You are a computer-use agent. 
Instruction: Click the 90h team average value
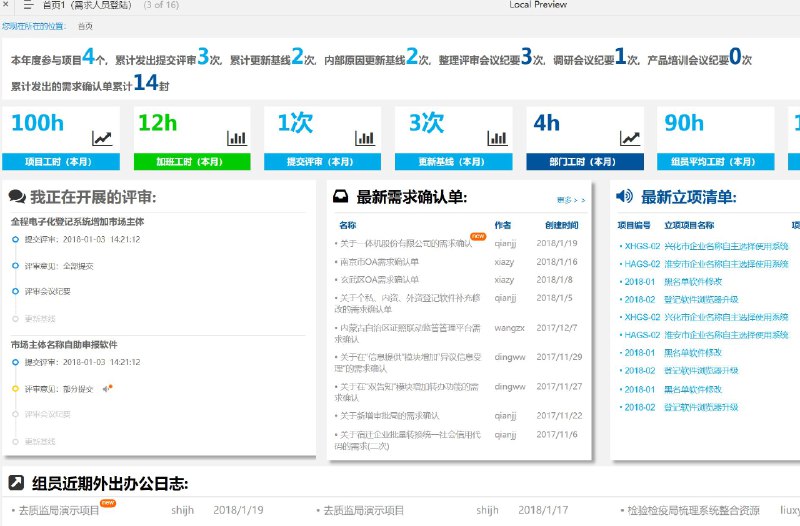[x=684, y=123]
